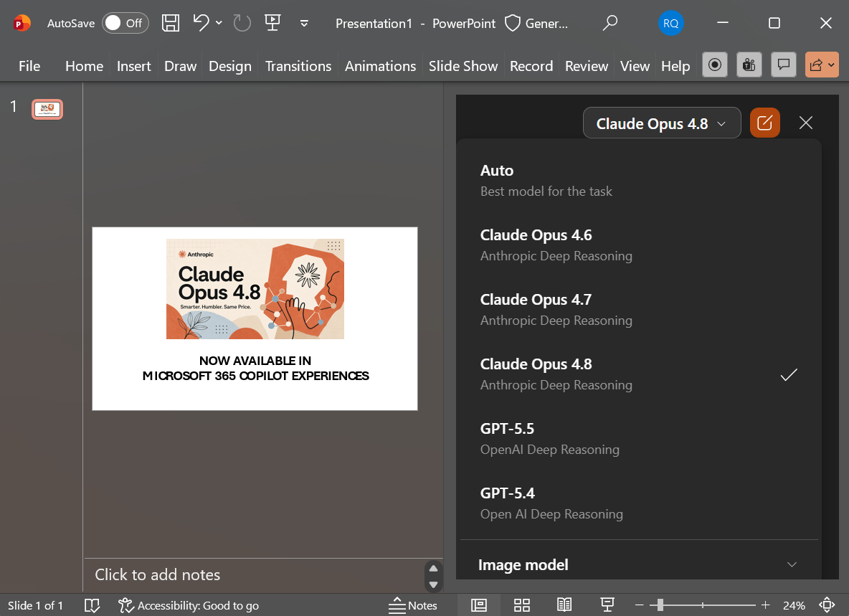Toggle the Notes pane button

[412, 605]
